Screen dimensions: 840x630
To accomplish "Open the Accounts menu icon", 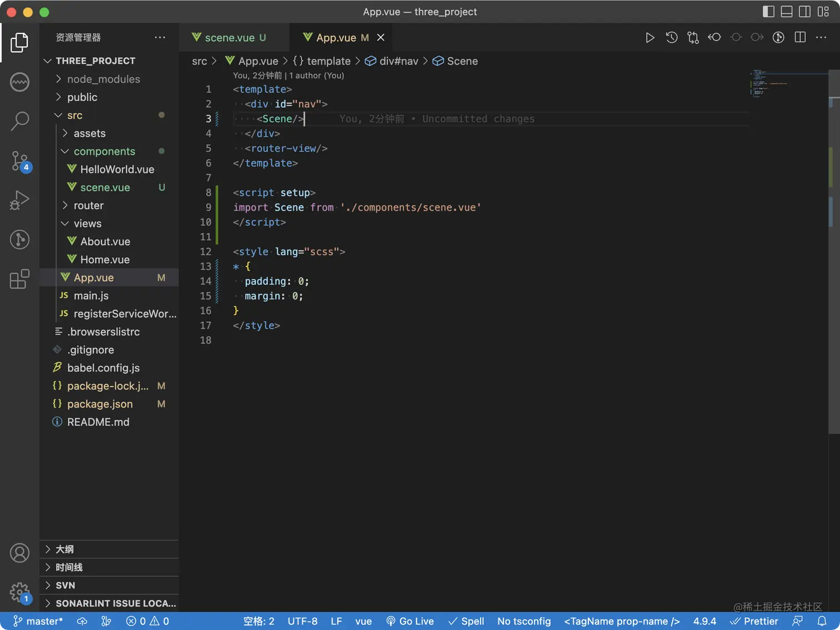I will click(19, 553).
